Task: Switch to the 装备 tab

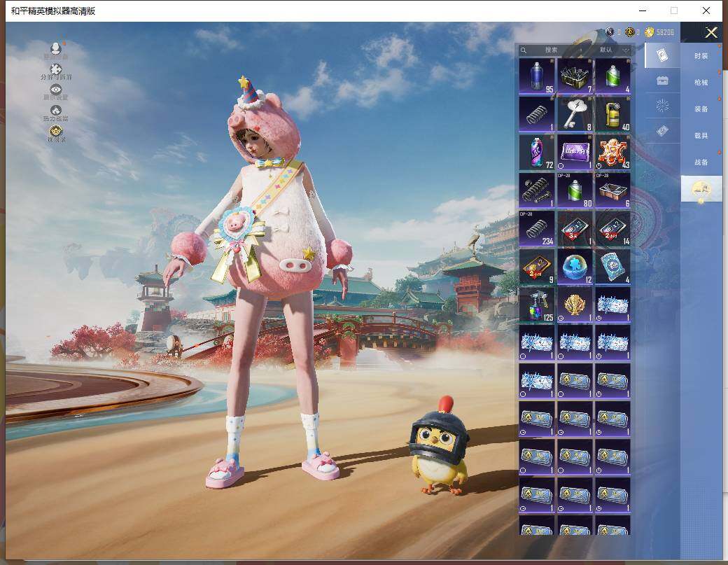Action: pyautogui.click(x=701, y=109)
